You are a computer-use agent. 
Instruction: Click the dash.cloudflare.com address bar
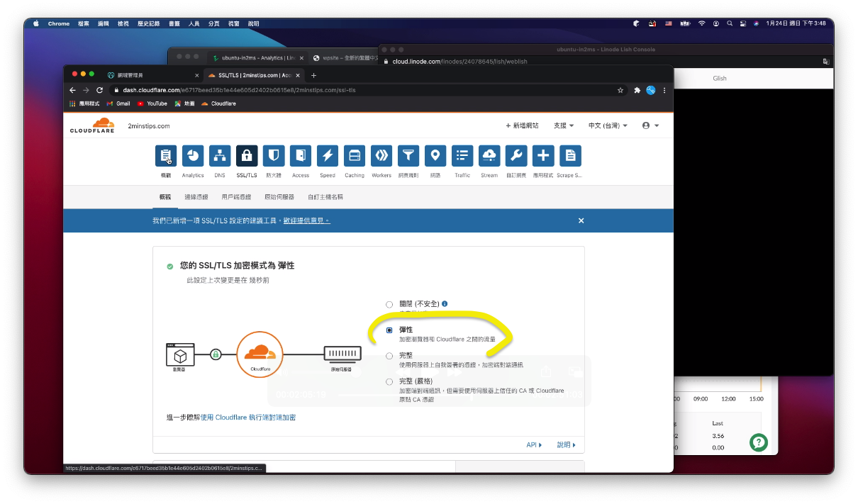point(362,90)
